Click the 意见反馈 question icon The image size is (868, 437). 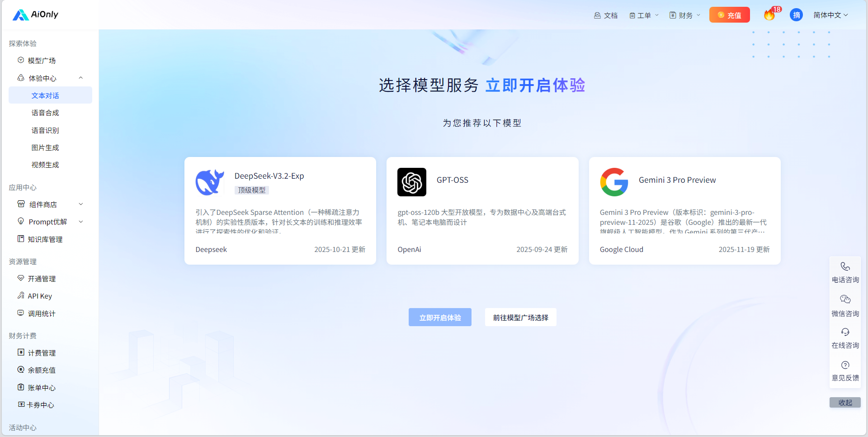point(845,365)
